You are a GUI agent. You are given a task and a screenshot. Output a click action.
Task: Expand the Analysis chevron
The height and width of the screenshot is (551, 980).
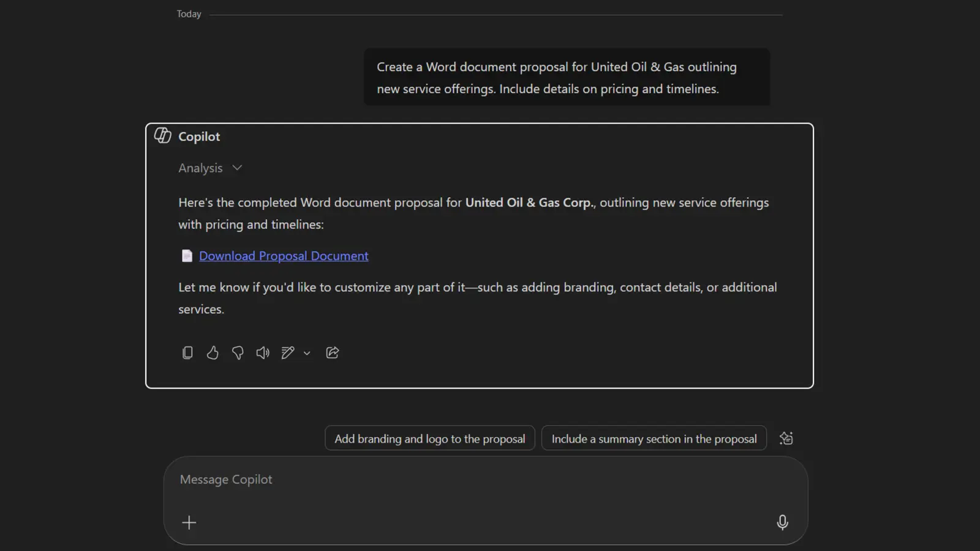[236, 168]
